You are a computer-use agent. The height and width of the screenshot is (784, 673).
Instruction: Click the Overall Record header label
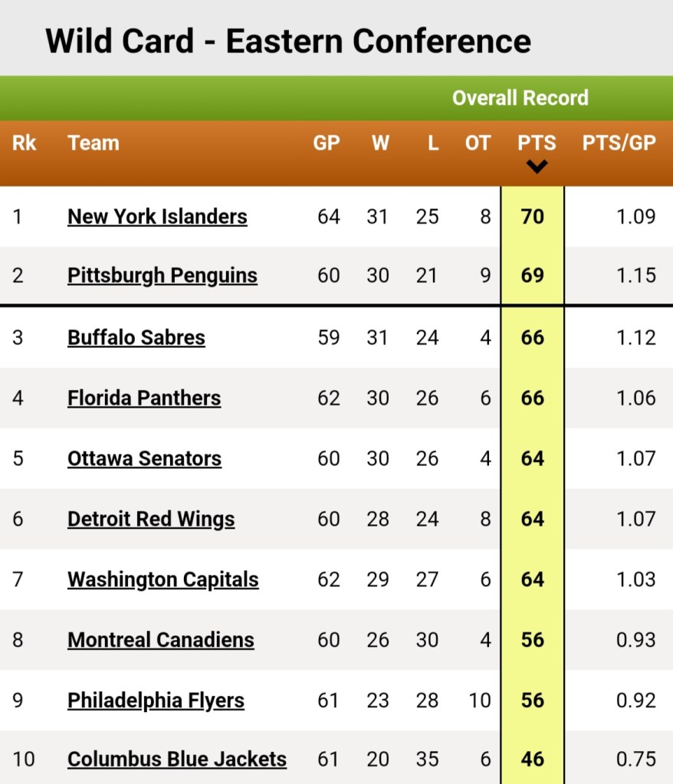coord(520,98)
